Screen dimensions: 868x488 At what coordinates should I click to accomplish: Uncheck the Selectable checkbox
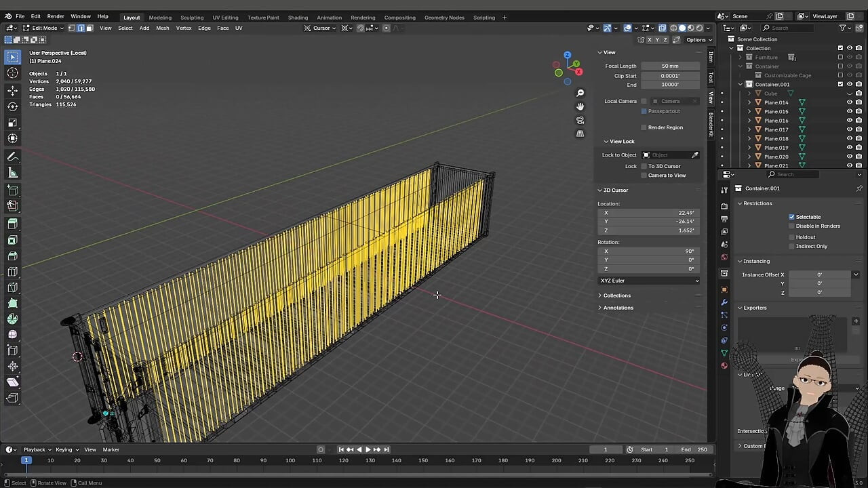point(791,217)
